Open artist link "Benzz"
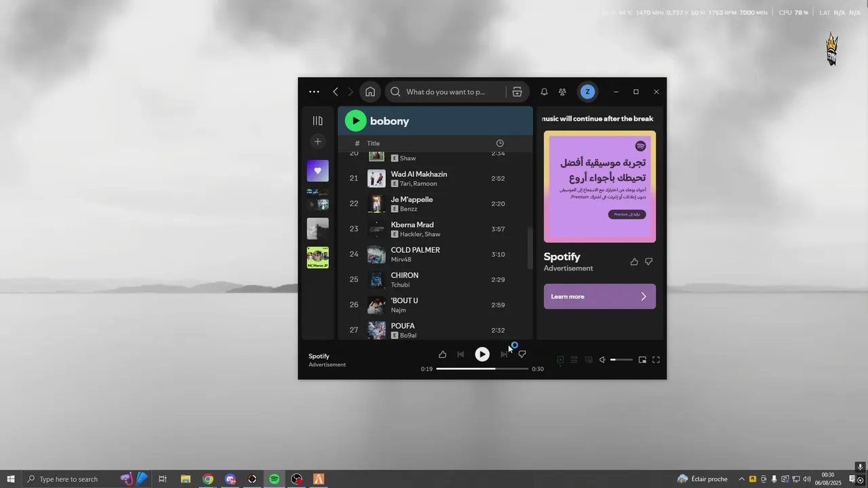The width and height of the screenshot is (868, 488). (409, 209)
